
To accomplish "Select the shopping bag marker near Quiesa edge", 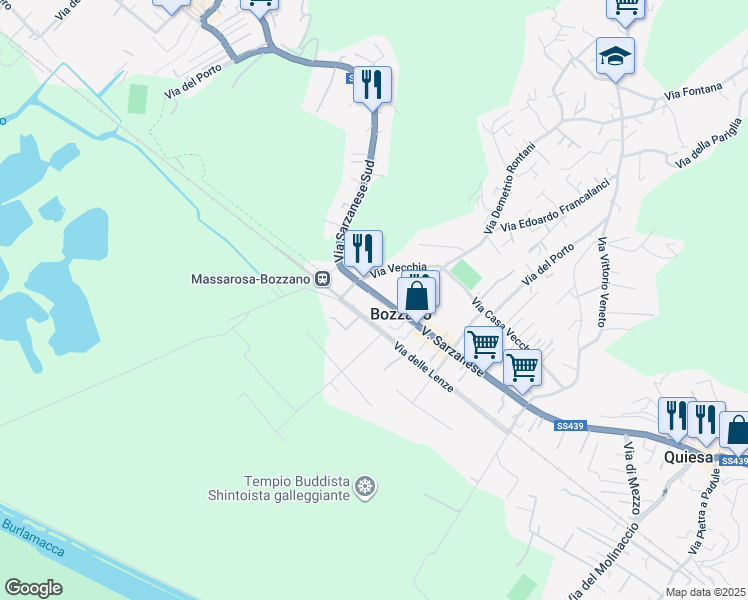I will (x=736, y=432).
